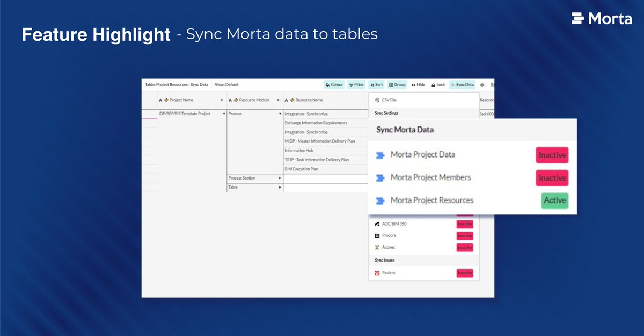Screen dimensions: 644x336
Task: Open the Filter toolbar button
Action: pos(356,85)
